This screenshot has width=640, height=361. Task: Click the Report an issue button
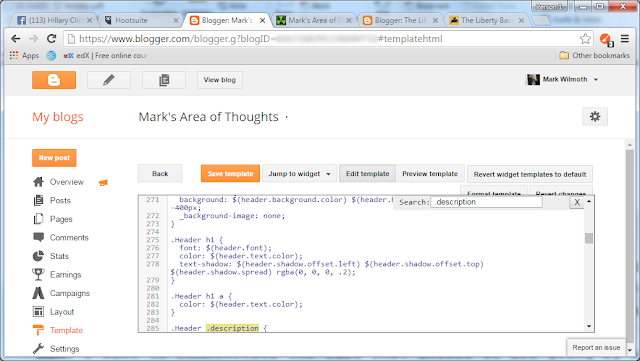(x=596, y=348)
